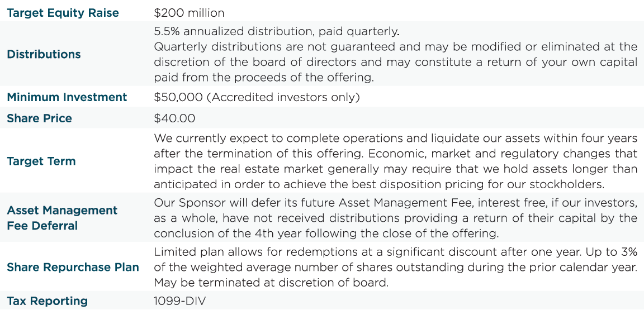
Task: Select the $50,000 Accredited investors text
Action: (257, 97)
